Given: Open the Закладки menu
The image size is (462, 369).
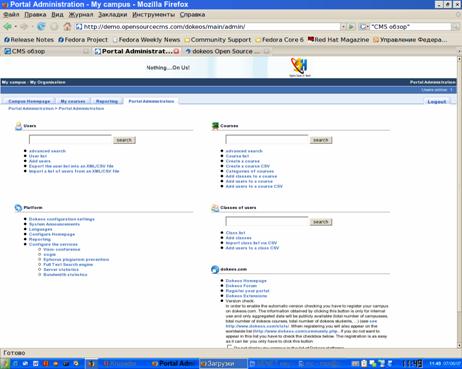Looking at the screenshot, I should pyautogui.click(x=113, y=15).
